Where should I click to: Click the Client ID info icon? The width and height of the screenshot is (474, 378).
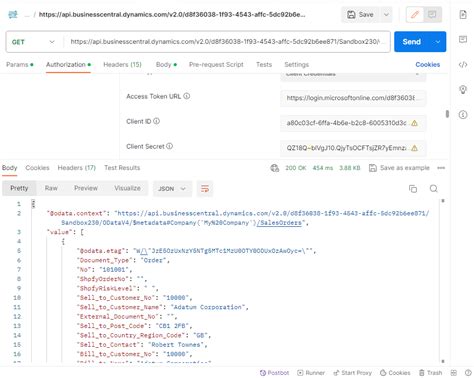point(156,121)
